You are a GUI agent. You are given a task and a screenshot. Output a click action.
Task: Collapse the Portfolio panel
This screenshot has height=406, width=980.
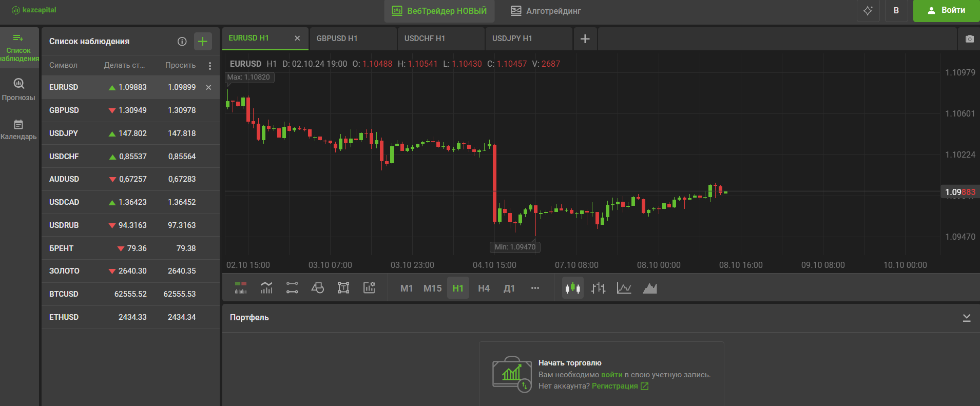click(x=966, y=318)
